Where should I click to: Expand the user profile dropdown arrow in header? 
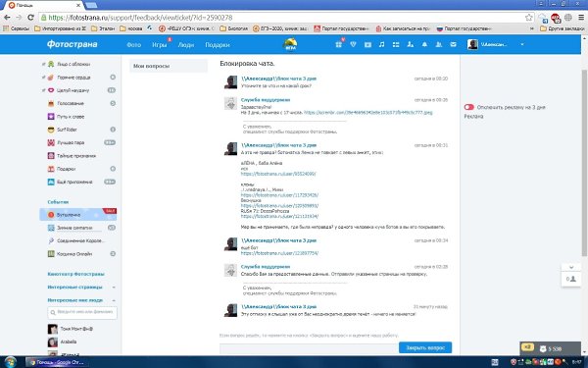(522, 44)
